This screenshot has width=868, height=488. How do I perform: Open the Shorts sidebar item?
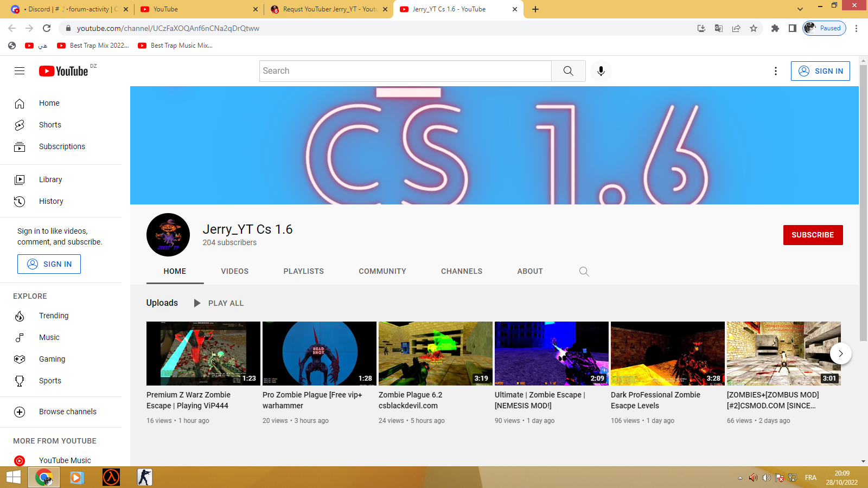pos(50,125)
